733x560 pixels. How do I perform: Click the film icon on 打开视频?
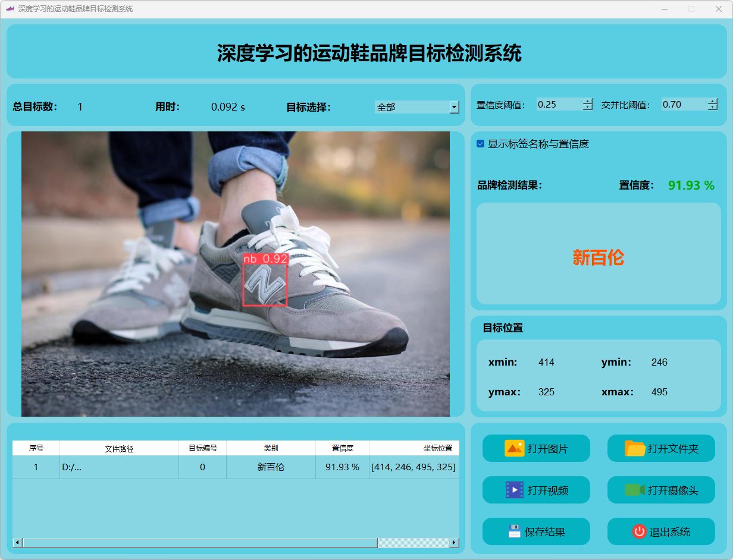tap(514, 490)
